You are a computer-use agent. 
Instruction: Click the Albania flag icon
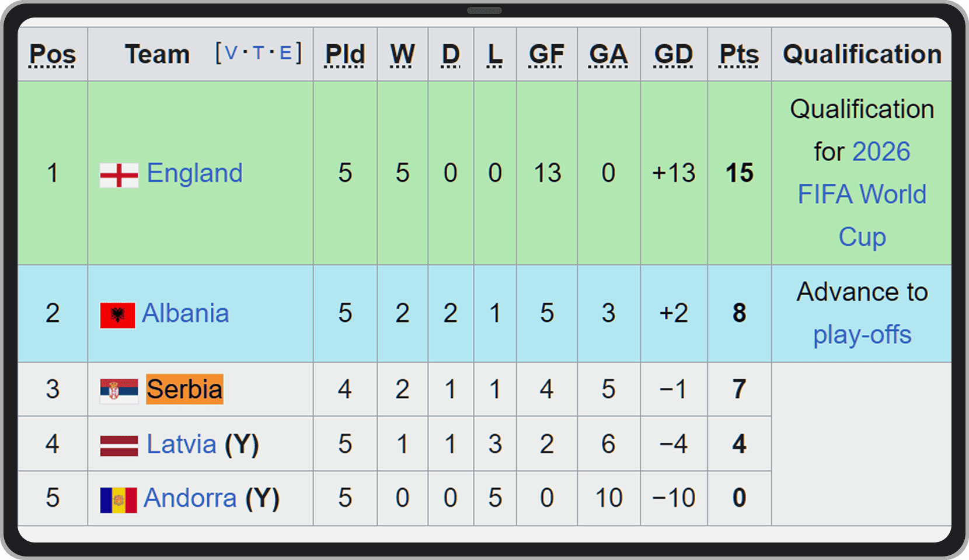(117, 315)
